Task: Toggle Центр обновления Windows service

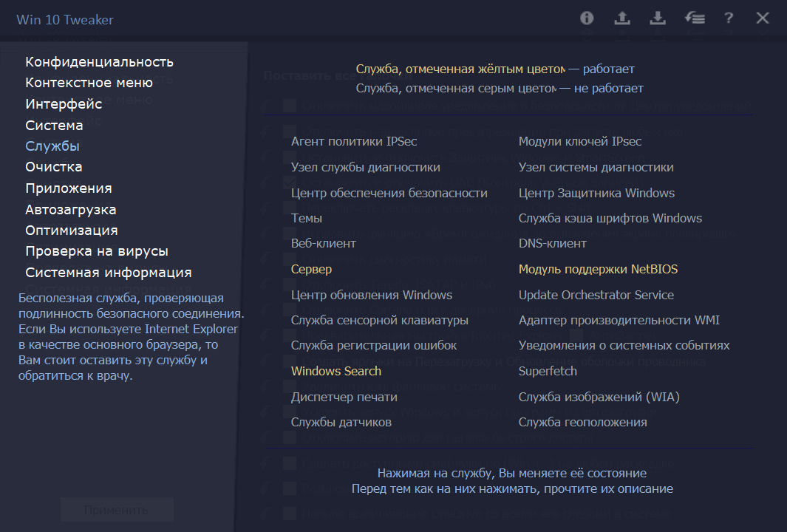Action: click(372, 295)
